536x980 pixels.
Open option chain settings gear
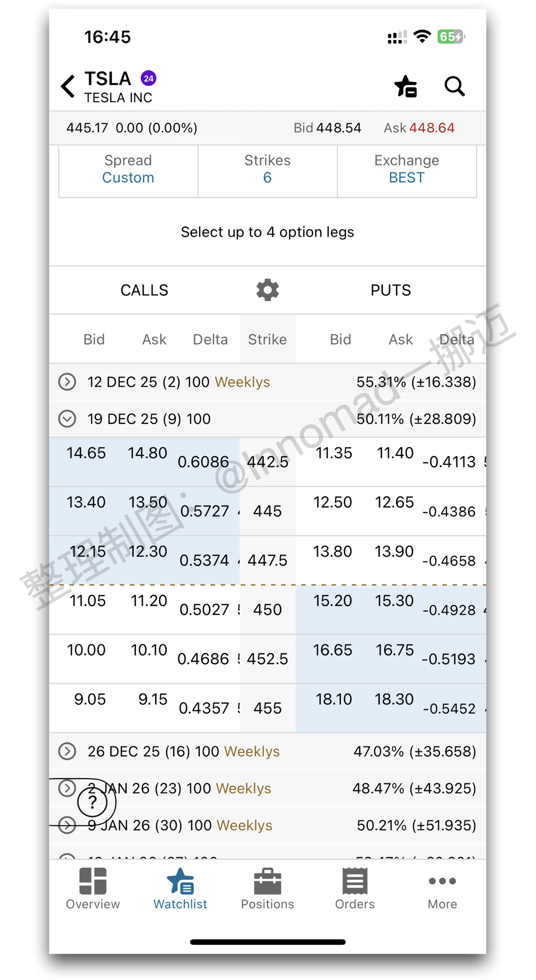pyautogui.click(x=268, y=290)
